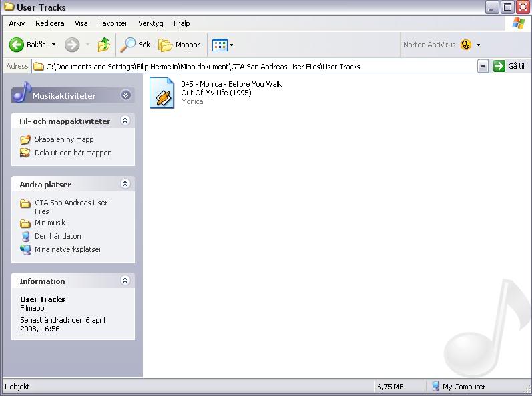This screenshot has width=532, height=396.
Task: Open the Bakåt history dropdown arrow
Action: click(x=54, y=45)
